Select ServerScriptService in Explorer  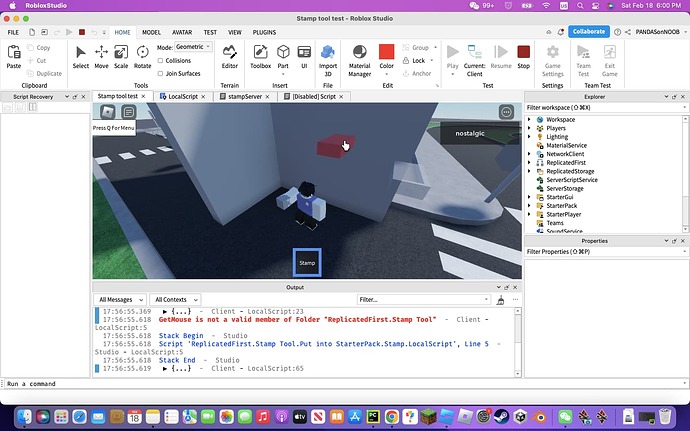[572, 180]
